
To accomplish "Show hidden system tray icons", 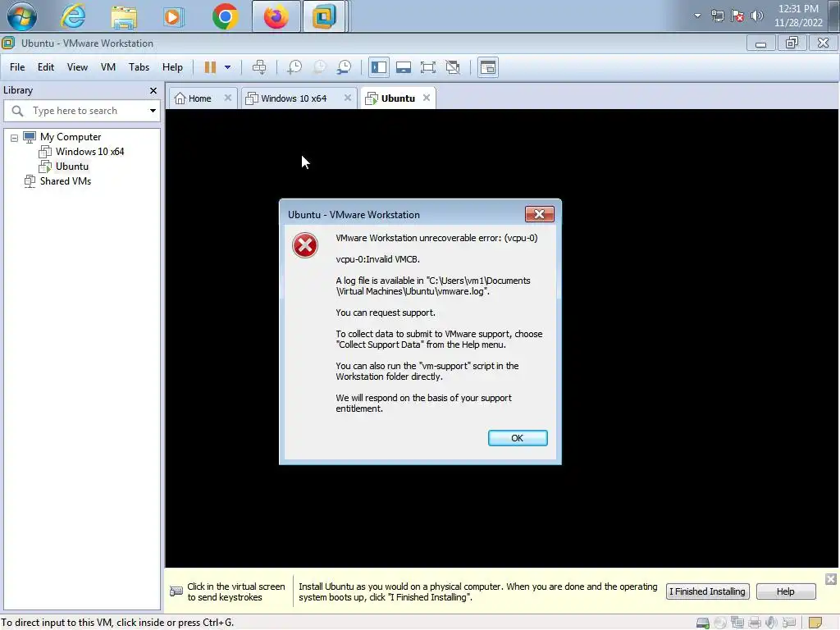I will click(697, 16).
